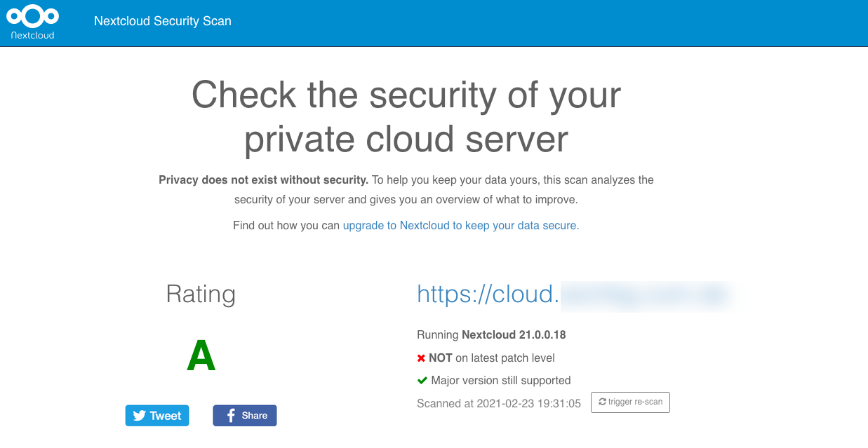Follow the upgrade to Nextcloud link
Viewport: 868px width, 448px height.
click(461, 226)
